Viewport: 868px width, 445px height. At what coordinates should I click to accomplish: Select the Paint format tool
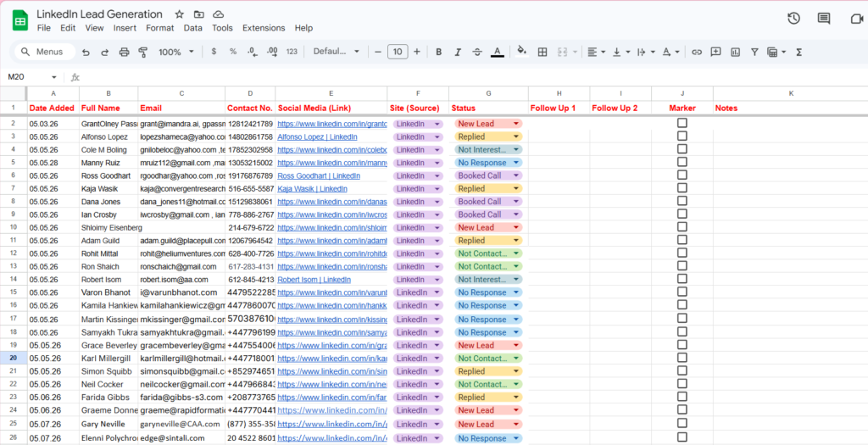pos(142,52)
